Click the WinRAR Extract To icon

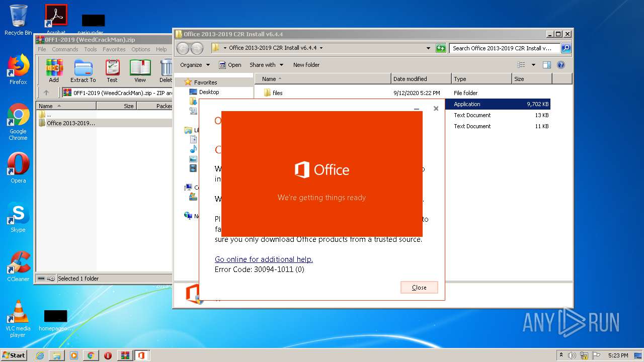pos(83,71)
